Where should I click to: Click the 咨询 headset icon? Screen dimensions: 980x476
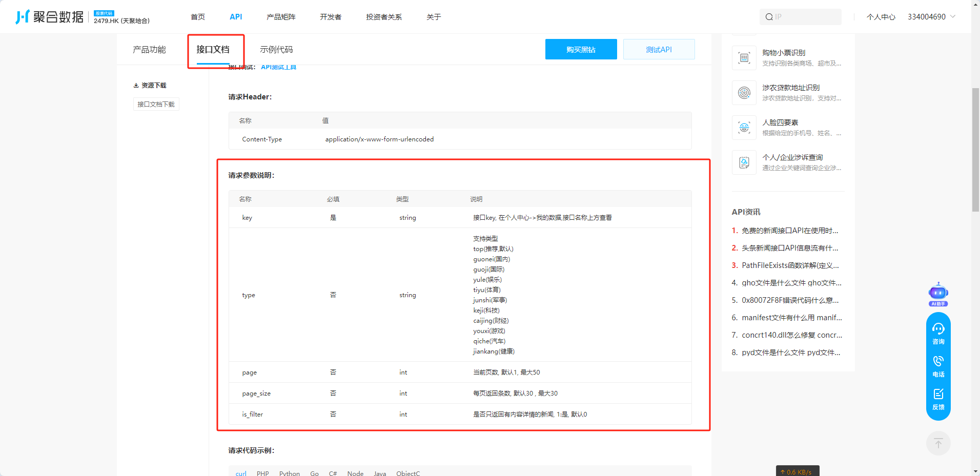[x=938, y=334]
